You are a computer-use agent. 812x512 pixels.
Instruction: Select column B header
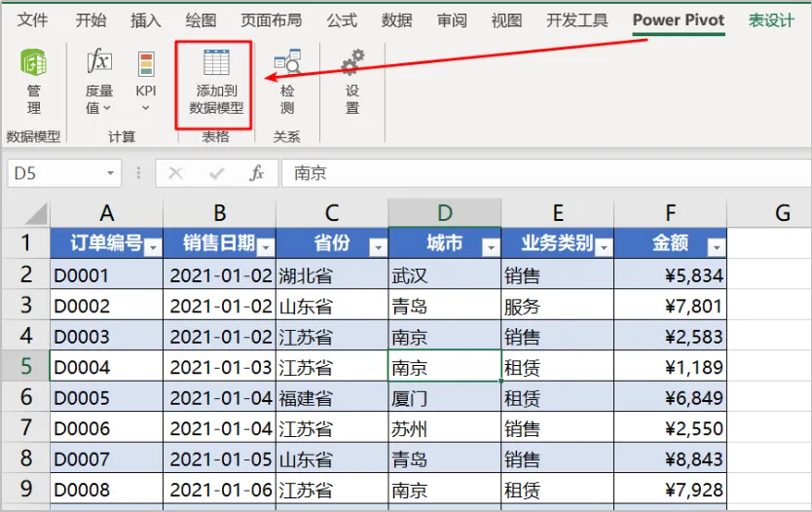(220, 213)
